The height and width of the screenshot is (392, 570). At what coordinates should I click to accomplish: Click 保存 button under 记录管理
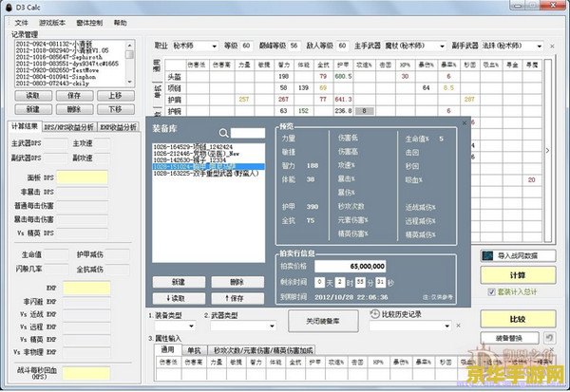[74, 96]
